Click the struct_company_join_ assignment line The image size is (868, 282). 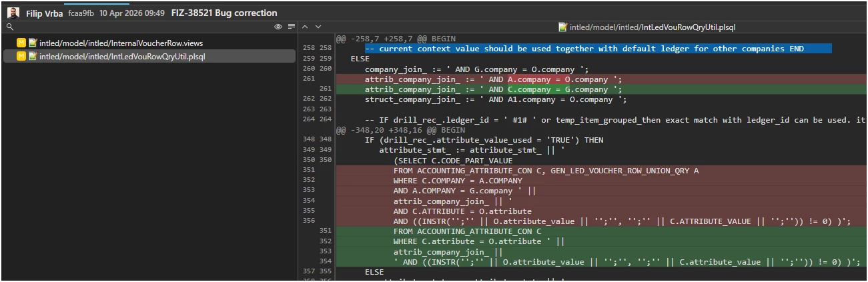(x=496, y=99)
